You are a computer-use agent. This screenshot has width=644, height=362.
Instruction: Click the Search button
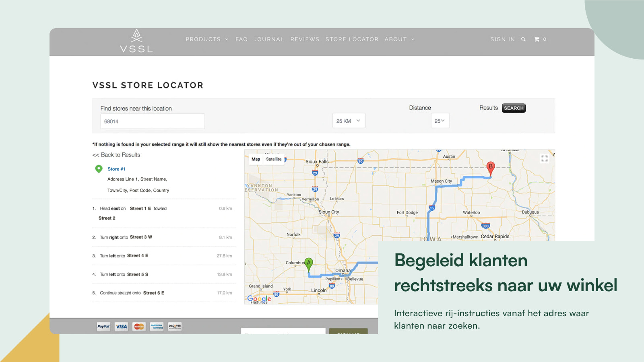514,108
